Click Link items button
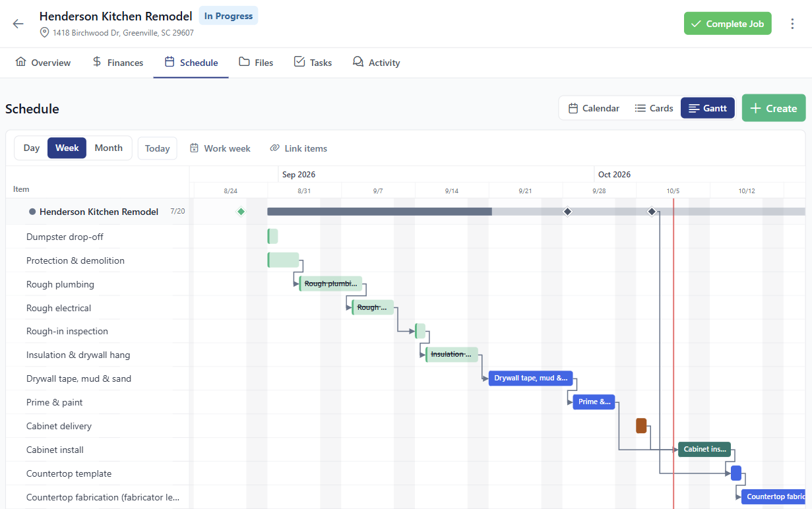The height and width of the screenshot is (509, 812). 299,148
